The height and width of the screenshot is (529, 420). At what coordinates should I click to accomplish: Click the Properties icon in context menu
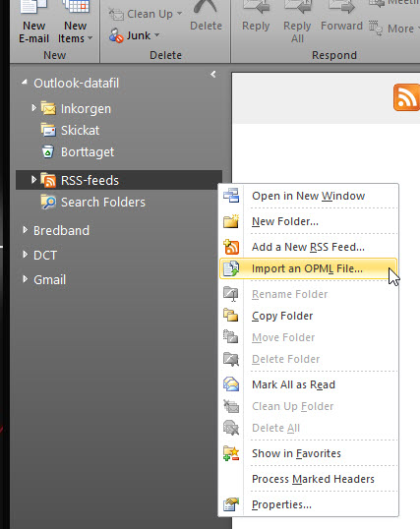231,504
